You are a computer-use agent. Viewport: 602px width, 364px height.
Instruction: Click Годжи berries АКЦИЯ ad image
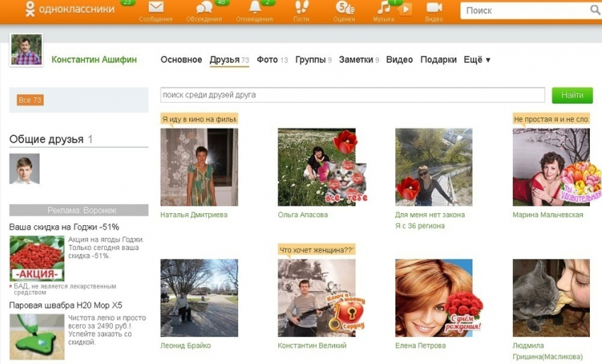coord(37,258)
